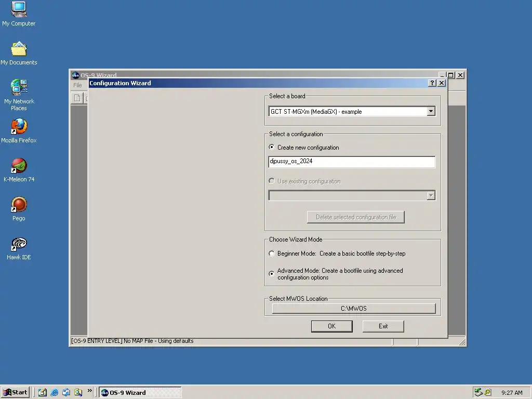Launch Mozilla Firefox from the desktop
Screen dimensions: 532x399
click(19, 130)
